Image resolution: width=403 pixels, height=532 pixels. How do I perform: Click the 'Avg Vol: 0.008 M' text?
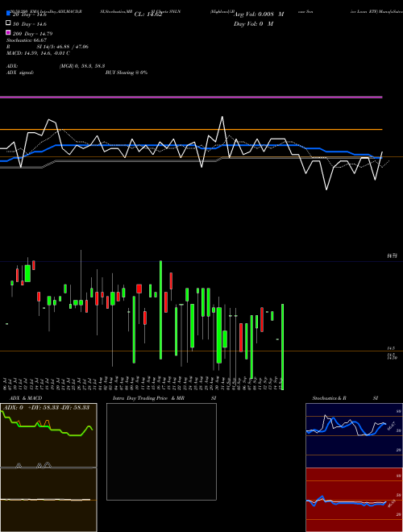pos(259,15)
